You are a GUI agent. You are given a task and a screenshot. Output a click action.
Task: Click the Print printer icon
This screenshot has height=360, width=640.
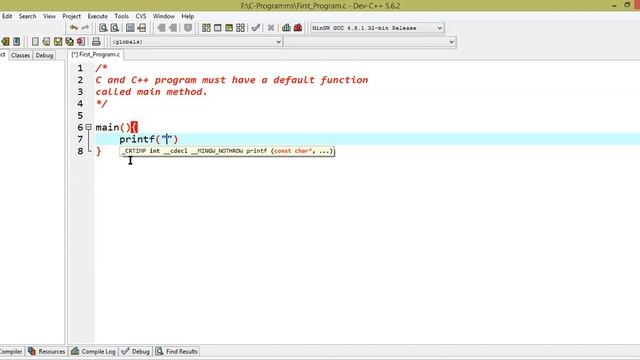(x=96, y=42)
